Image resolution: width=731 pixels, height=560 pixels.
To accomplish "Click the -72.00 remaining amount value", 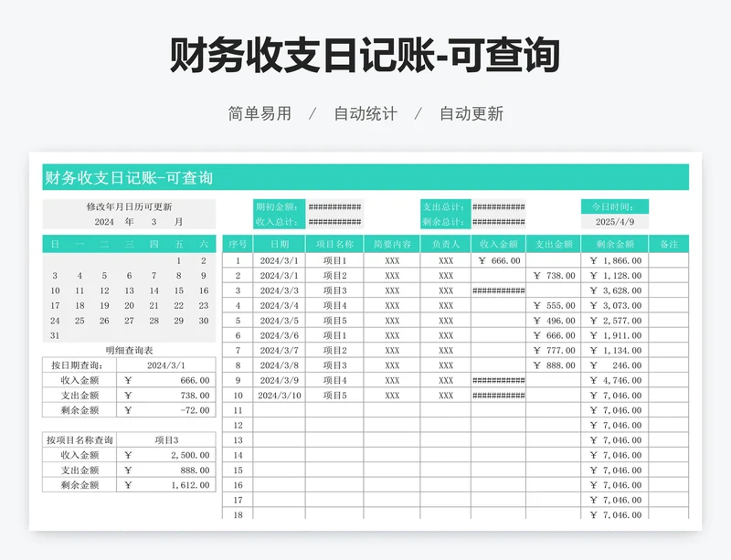I will click(196, 410).
